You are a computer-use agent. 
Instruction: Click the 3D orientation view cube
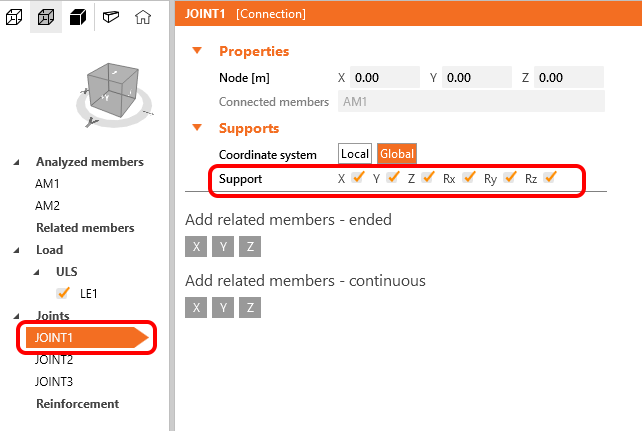click(113, 90)
